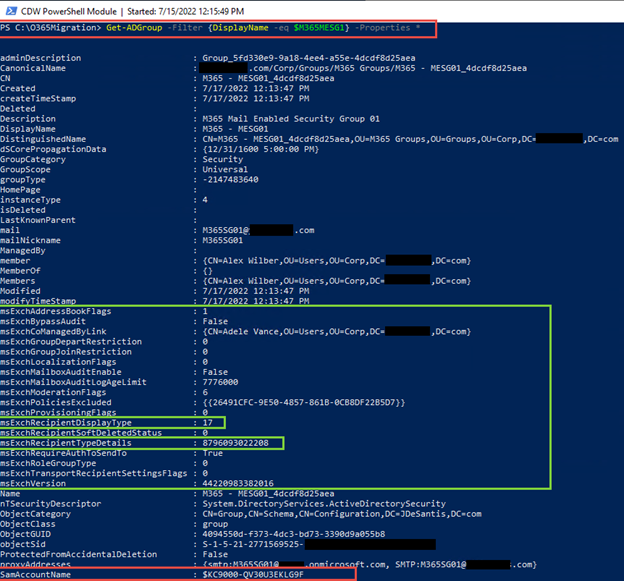
Task: Click CanonicalName path ending MESG01_4dcdf8d25aea
Action: (x=365, y=68)
